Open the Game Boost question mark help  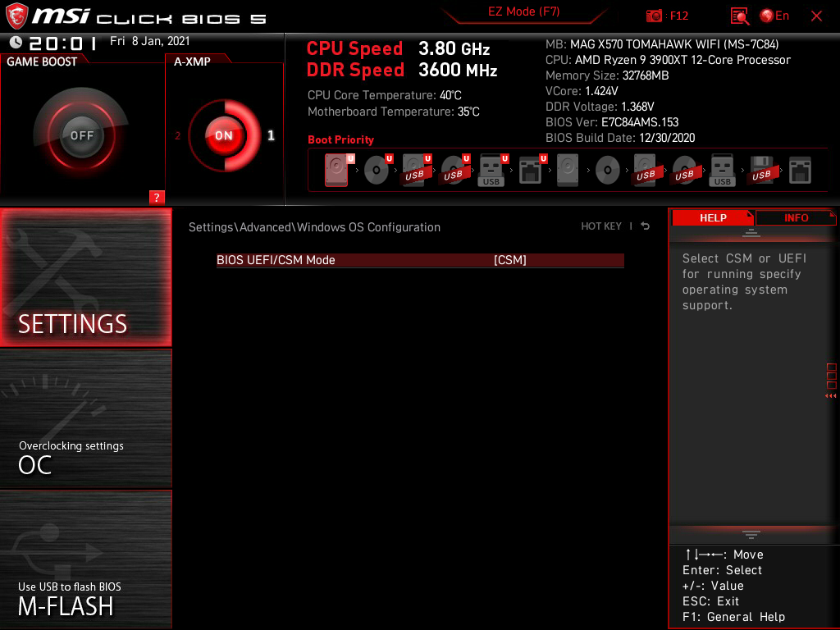pos(157,197)
